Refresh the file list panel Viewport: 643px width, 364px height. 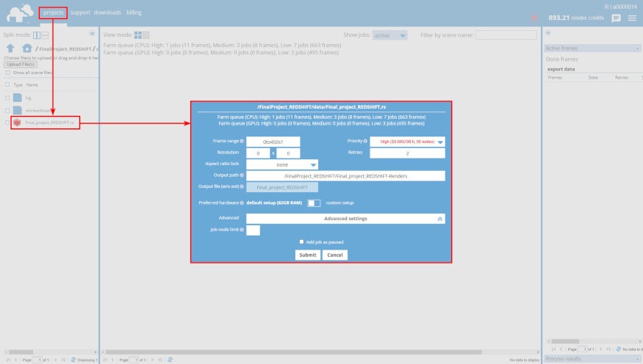[73, 360]
